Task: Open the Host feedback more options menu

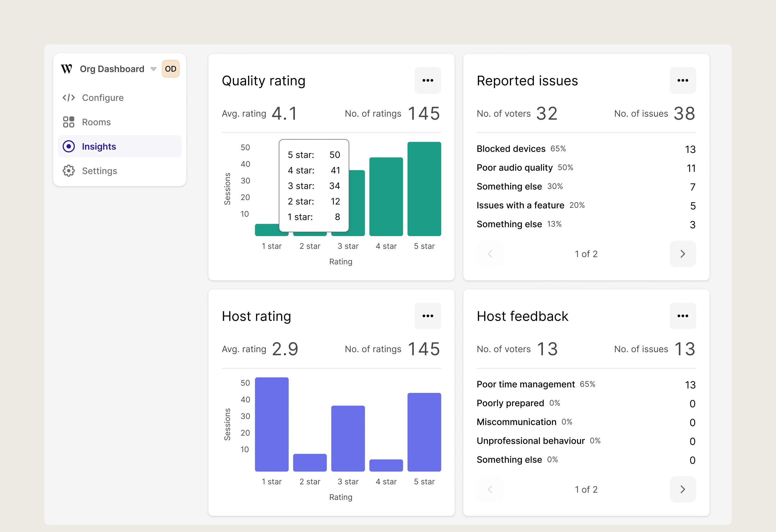Action: pyautogui.click(x=683, y=316)
